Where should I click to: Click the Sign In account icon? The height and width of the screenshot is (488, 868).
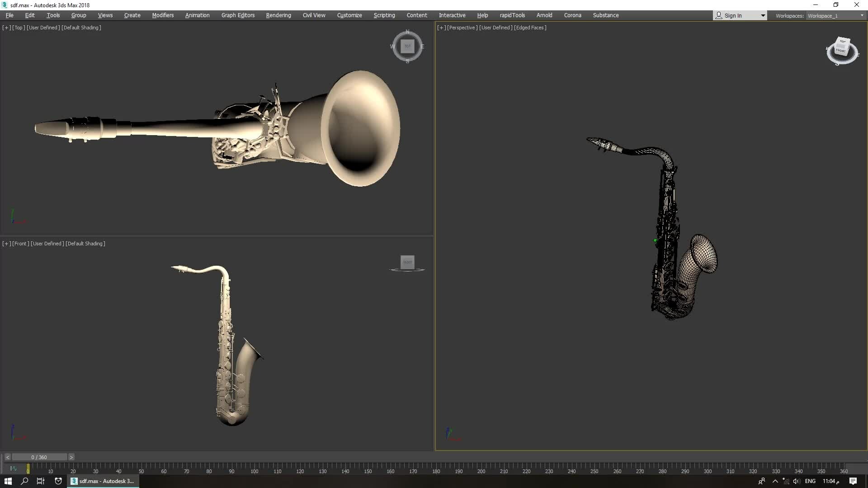click(718, 15)
